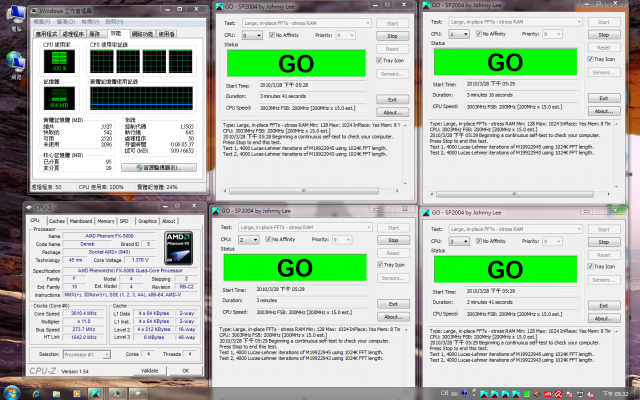This screenshot has width=640, height=400.
Task: Uncheck Tray Icon in the CPU 2 SP2004 window
Action: click(x=391, y=265)
